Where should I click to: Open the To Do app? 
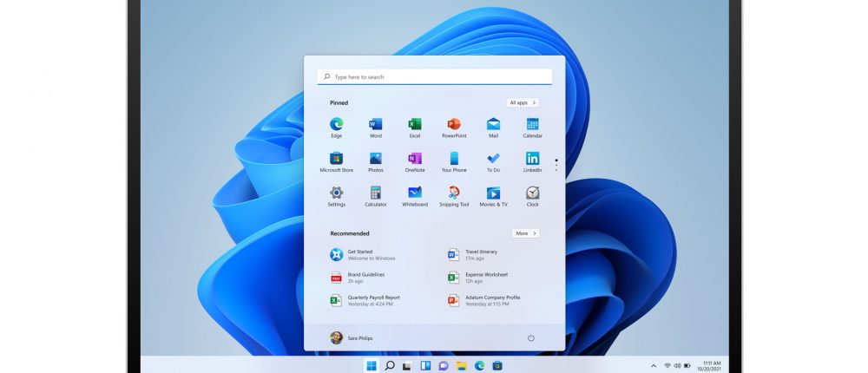point(493,159)
